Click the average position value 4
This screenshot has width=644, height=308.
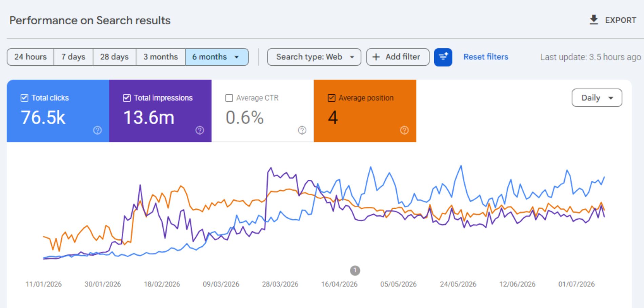tap(333, 117)
